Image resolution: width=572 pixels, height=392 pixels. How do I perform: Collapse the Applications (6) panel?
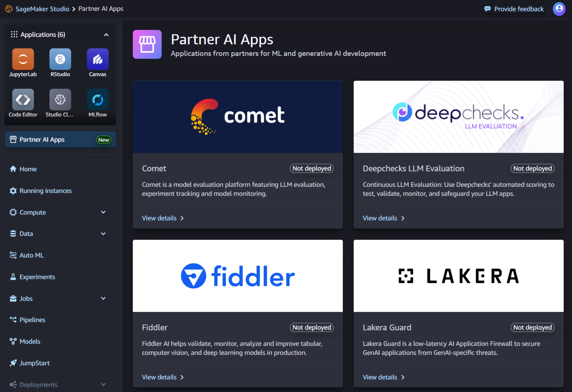pyautogui.click(x=106, y=35)
